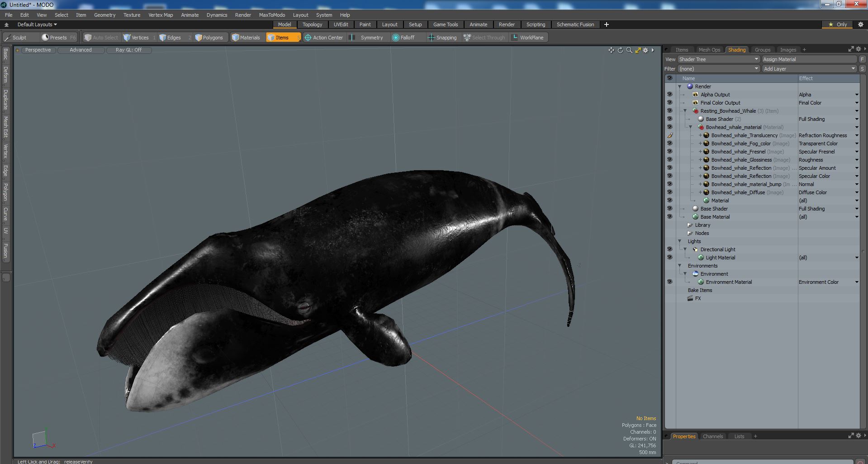868x464 pixels.
Task: Open the View Shader Tree dropdown
Action: (718, 59)
